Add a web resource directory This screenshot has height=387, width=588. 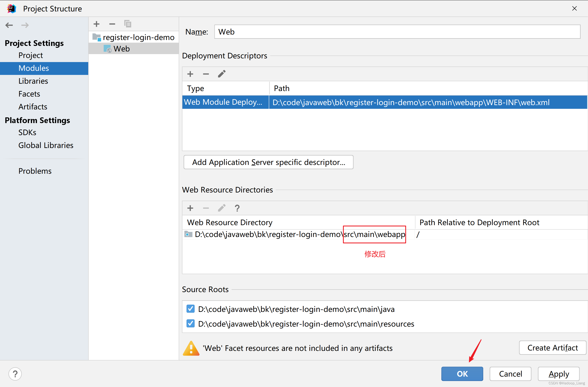pos(190,208)
